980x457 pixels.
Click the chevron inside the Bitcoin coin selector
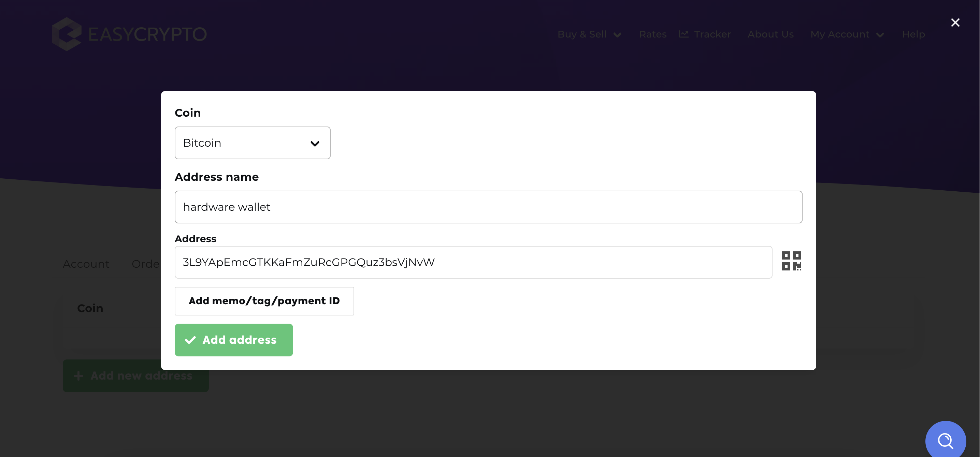(315, 143)
